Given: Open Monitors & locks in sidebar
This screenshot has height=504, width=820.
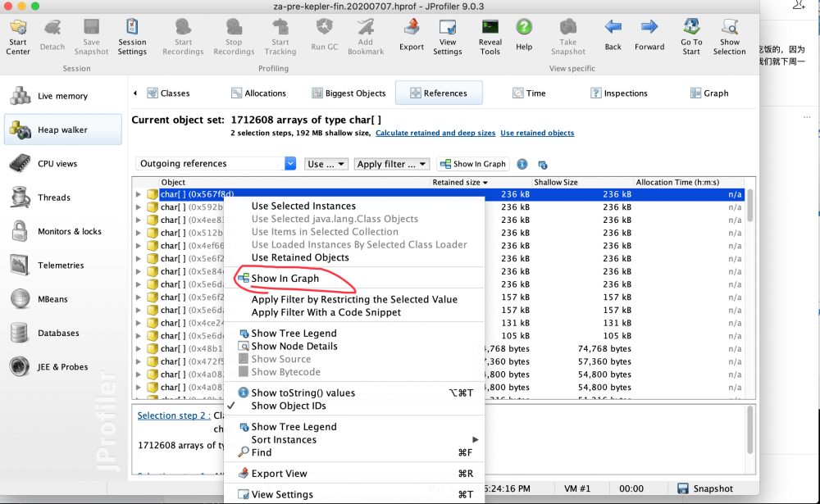Looking at the screenshot, I should pyautogui.click(x=63, y=231).
